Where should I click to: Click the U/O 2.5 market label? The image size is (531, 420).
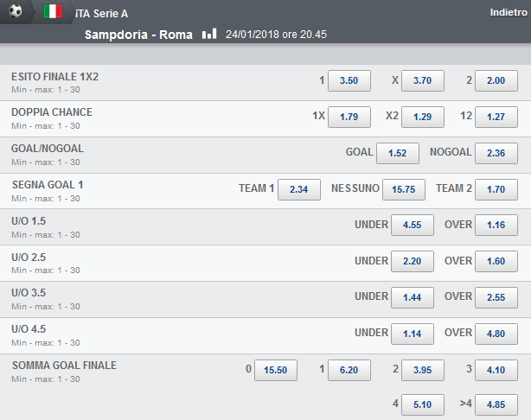(29, 258)
